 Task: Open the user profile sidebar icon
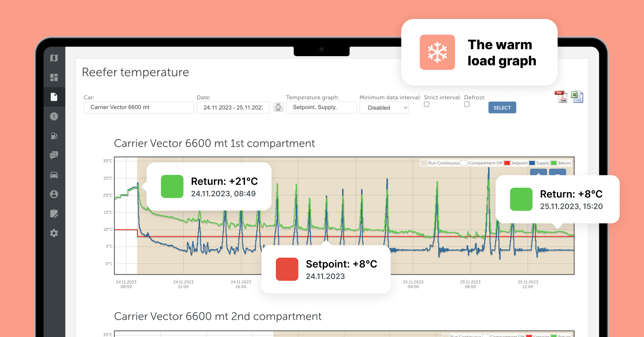point(54,194)
